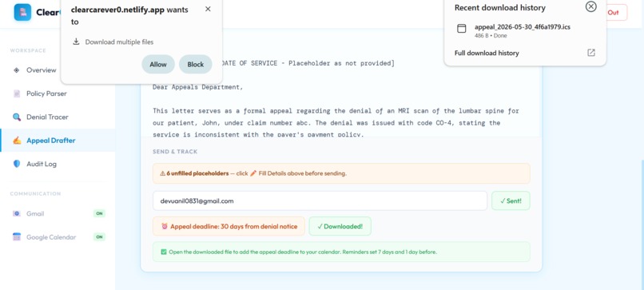Click the file icon beside the .ics download
Image resolution: width=644 pixels, height=290 pixels.
462,28
